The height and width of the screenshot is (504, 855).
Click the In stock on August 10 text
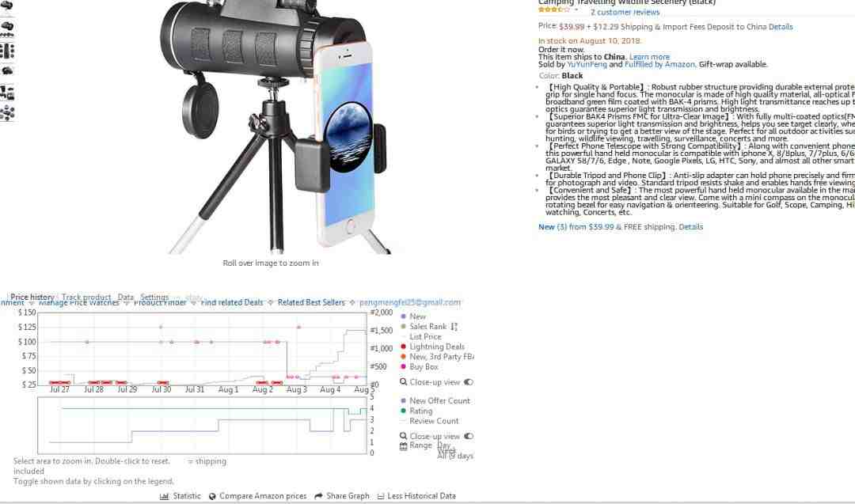point(590,41)
